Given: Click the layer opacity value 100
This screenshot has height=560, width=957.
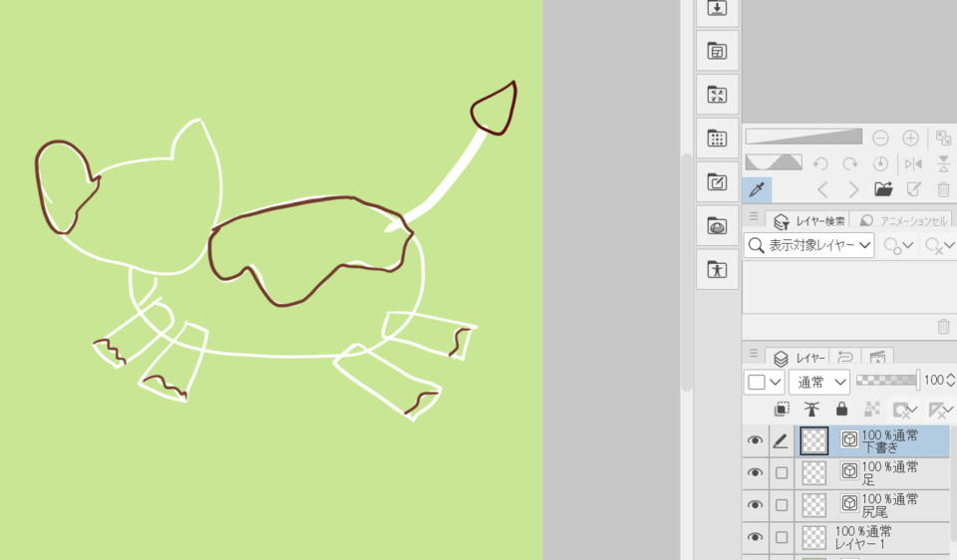Looking at the screenshot, I should [x=934, y=381].
